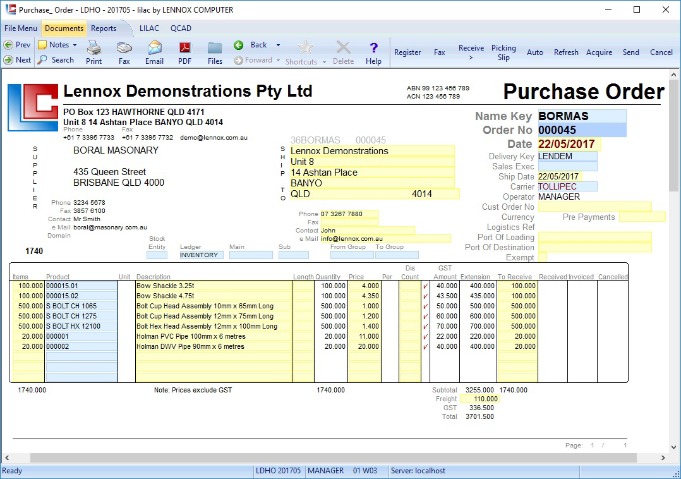This screenshot has width=681, height=479.
Task: Click the Email envelope icon
Action: click(155, 47)
